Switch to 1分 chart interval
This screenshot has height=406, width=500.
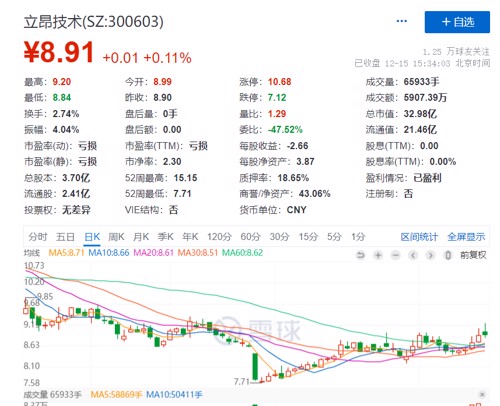[x=358, y=237]
